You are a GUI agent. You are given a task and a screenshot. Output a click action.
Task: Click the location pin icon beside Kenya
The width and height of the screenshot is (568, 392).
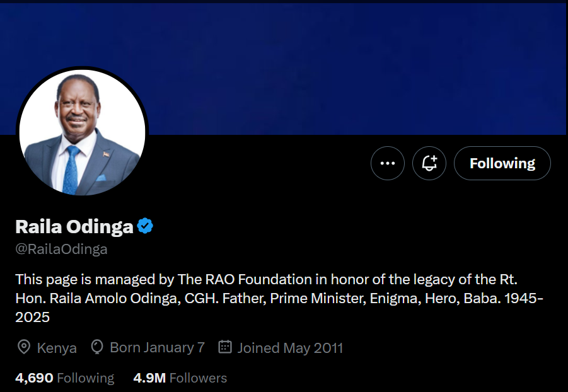click(x=24, y=347)
